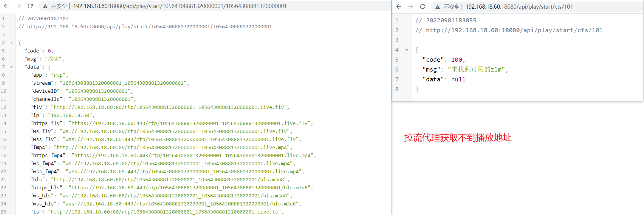Refresh the right browser window
The image size is (644, 215).
click(422, 7)
